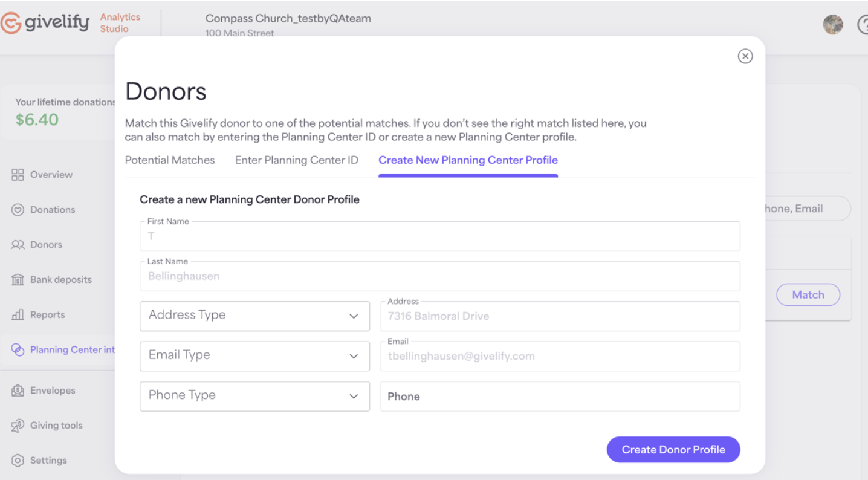868x480 pixels.
Task: Click the Planning Center integration menu label
Action: pyautogui.click(x=73, y=350)
